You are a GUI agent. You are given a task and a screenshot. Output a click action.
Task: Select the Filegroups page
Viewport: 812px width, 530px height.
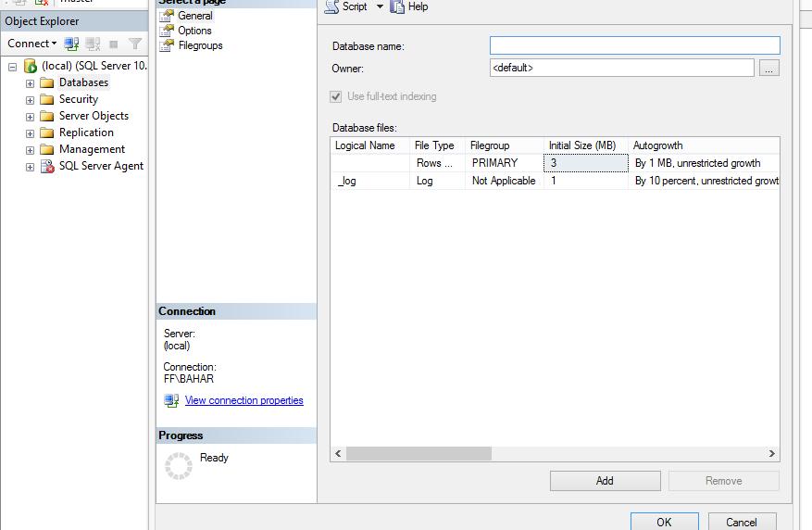coord(200,45)
